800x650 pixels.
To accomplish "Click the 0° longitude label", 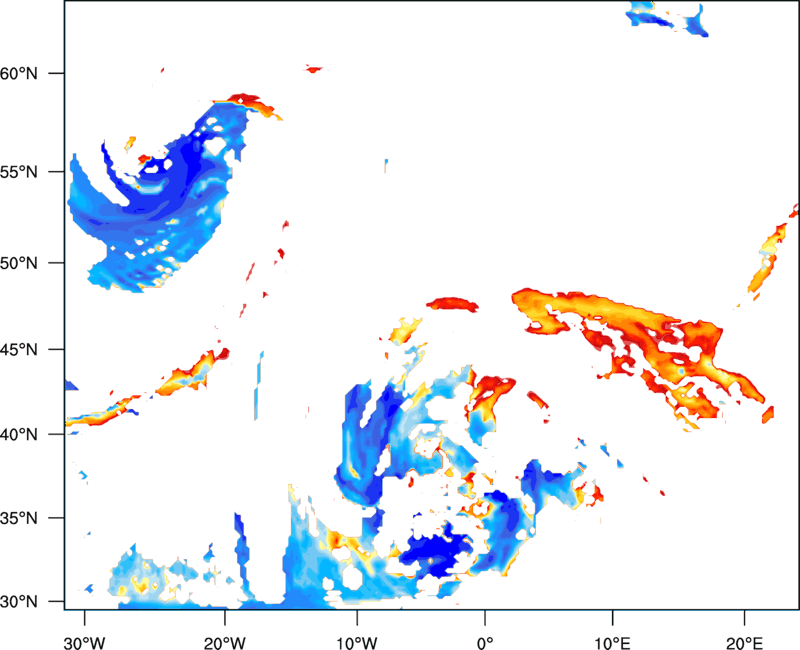I will click(485, 643).
